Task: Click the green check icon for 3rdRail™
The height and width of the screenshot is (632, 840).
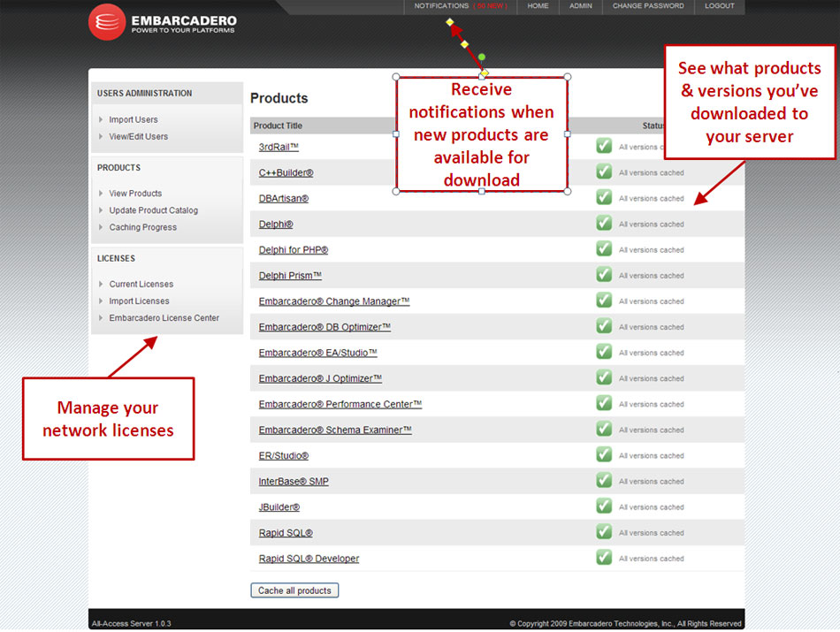Action: coord(604,146)
